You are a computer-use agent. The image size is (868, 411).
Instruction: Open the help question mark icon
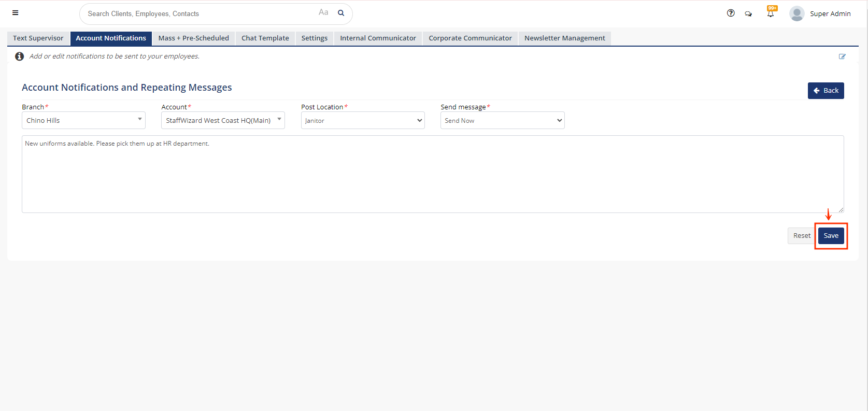click(x=731, y=13)
